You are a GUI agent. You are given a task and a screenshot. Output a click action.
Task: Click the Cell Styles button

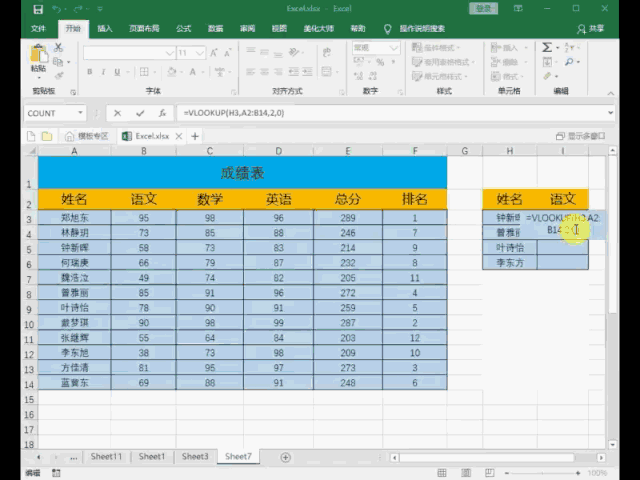tap(439, 76)
